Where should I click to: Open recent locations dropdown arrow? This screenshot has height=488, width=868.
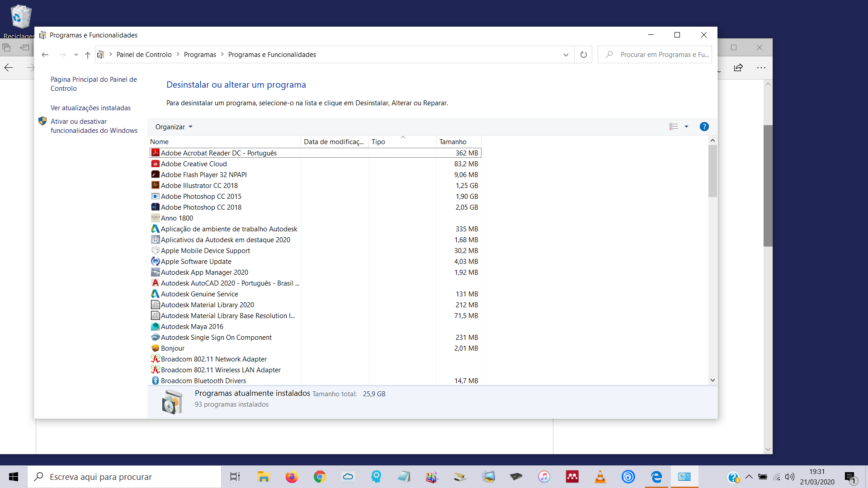pos(76,55)
